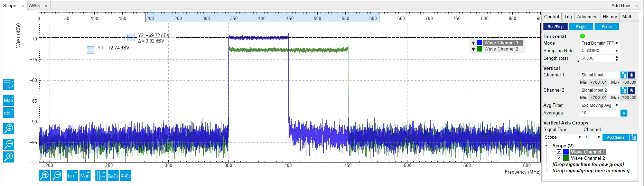Zoom in on the horizontal axis

coord(44,176)
